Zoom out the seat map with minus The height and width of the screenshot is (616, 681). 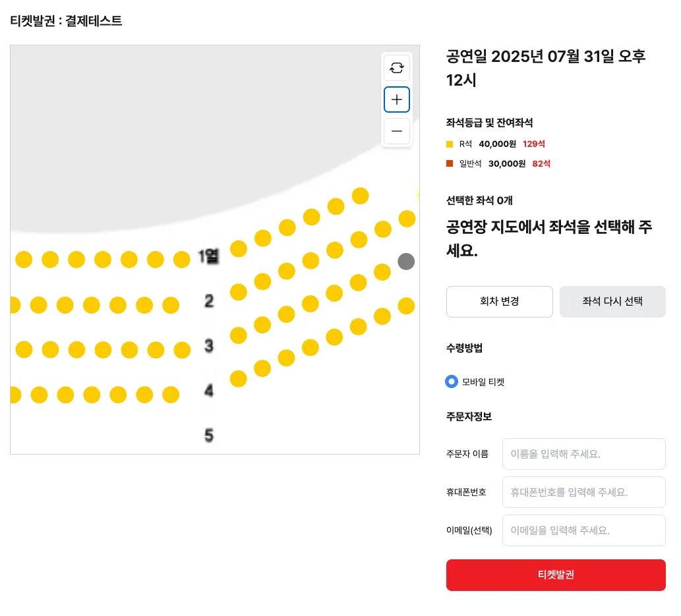click(397, 131)
